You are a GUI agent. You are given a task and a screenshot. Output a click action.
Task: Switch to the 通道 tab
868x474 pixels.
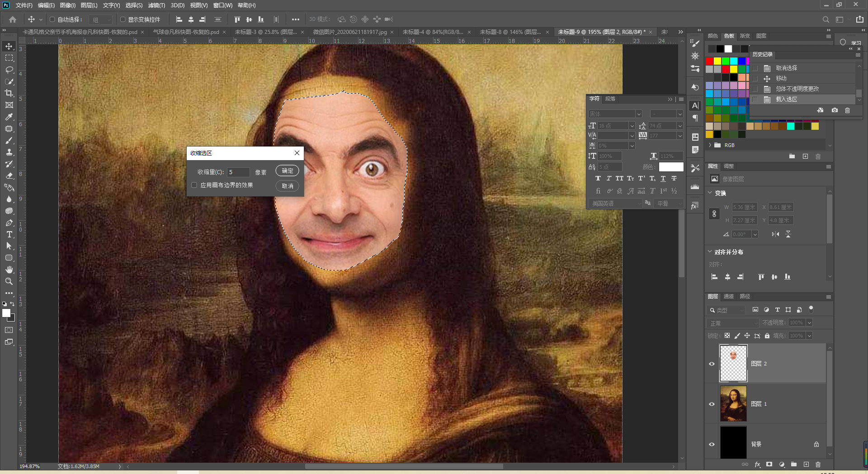(728, 296)
